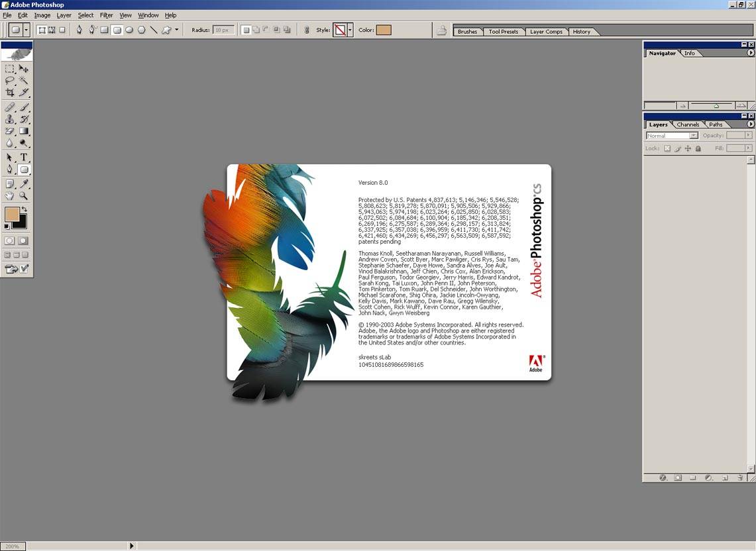Enable Paths mode in options bar
Viewport: 756px width, 551px height.
pyautogui.click(x=52, y=30)
